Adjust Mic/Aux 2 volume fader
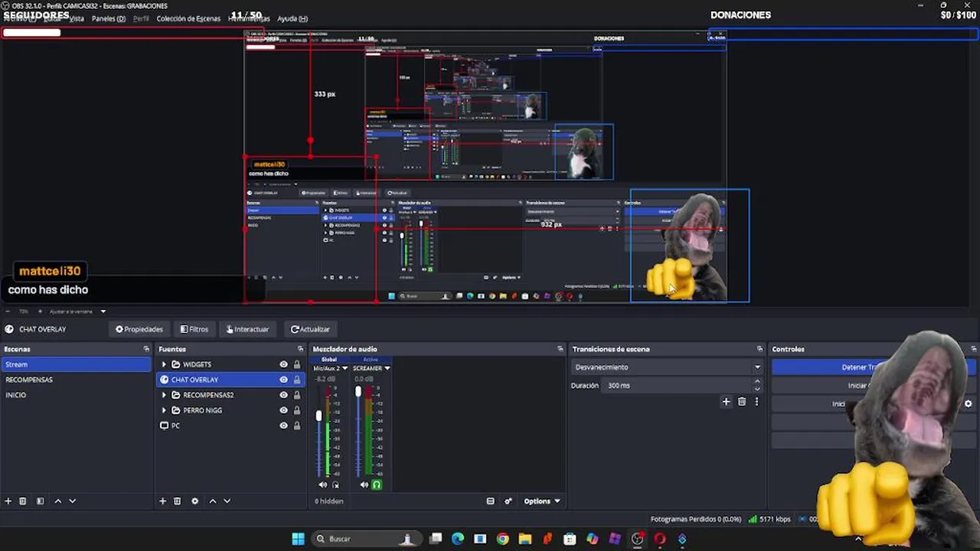Screen dimensions: 980x551 click(319, 416)
